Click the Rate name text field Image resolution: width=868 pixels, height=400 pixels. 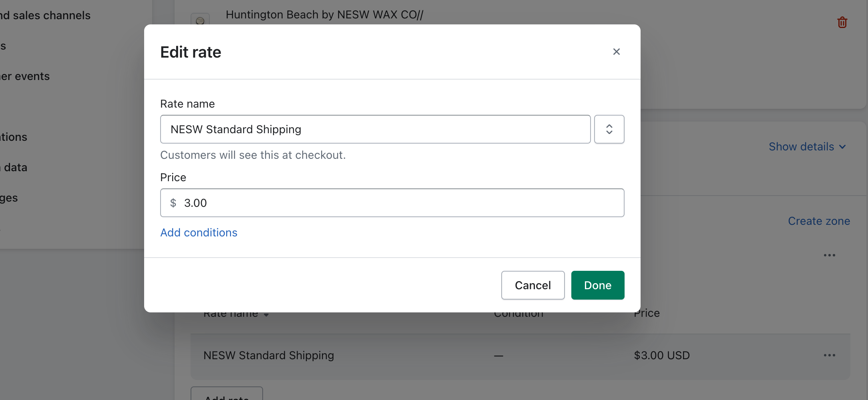pos(375,129)
